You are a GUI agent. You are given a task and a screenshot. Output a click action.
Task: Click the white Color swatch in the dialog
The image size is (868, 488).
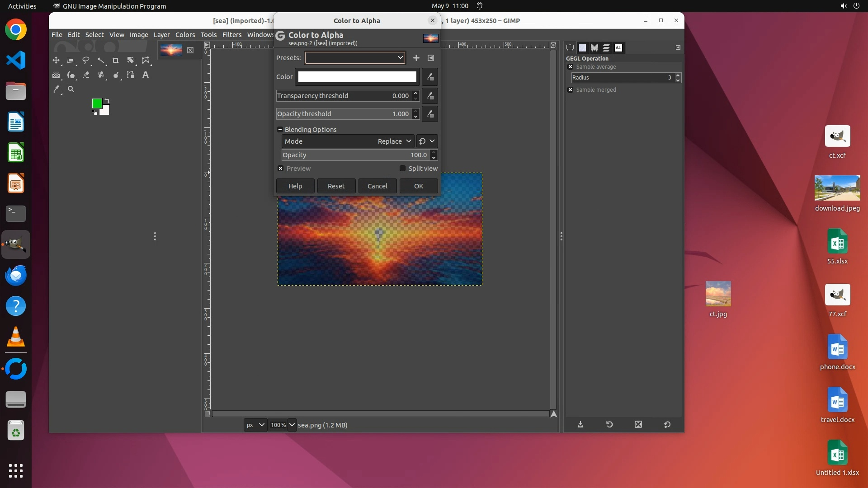[357, 77]
